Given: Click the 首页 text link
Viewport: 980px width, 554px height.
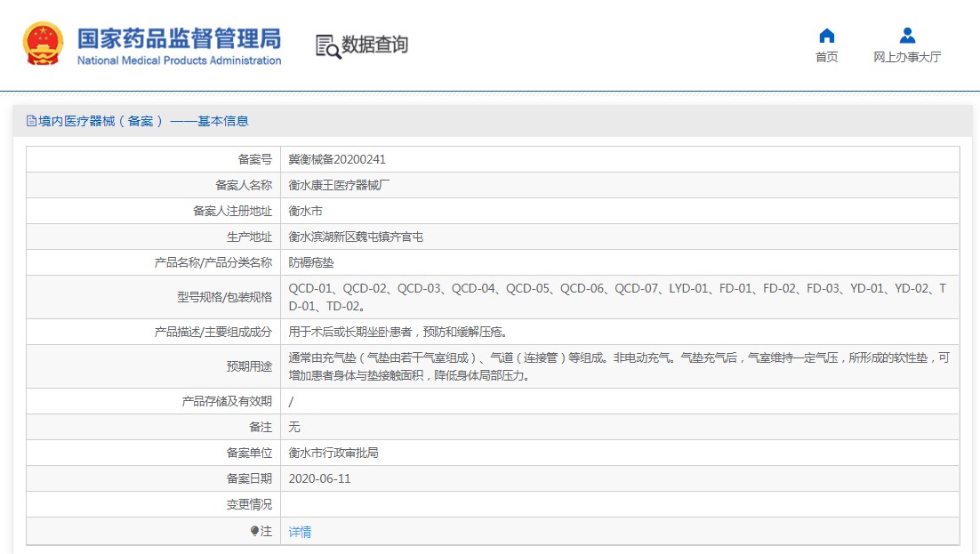Looking at the screenshot, I should click(827, 57).
